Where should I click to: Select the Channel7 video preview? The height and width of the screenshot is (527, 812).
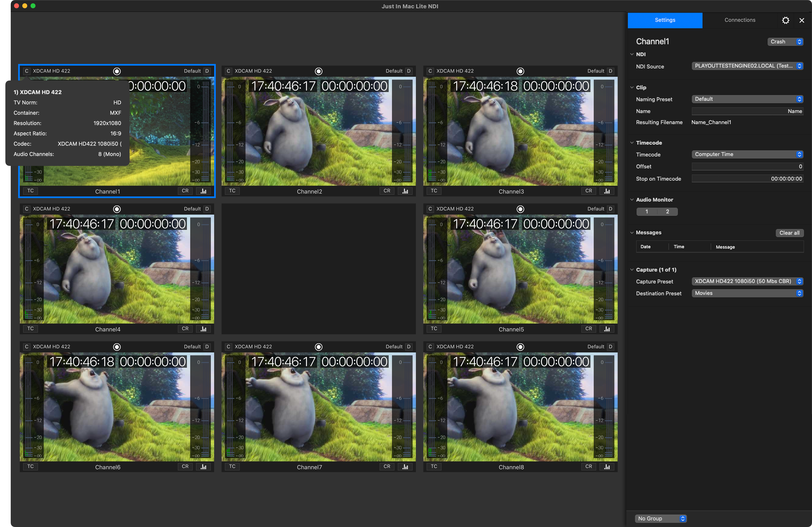(318, 407)
